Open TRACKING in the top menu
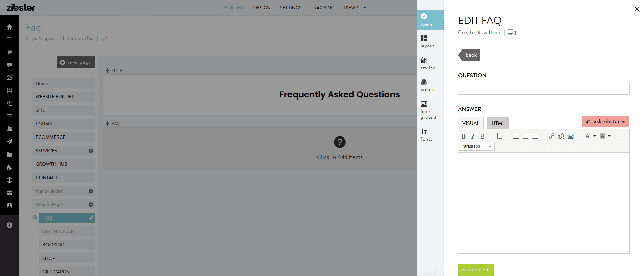 pos(323,8)
